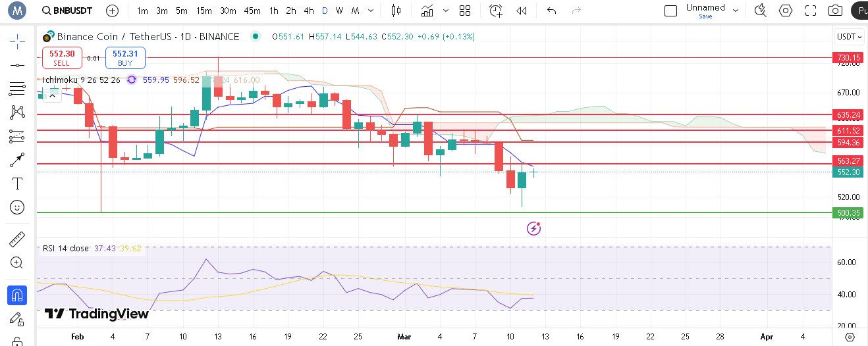This screenshot has width=868, height=346.
Task: Switch to the 4h timeframe
Action: pyautogui.click(x=309, y=11)
